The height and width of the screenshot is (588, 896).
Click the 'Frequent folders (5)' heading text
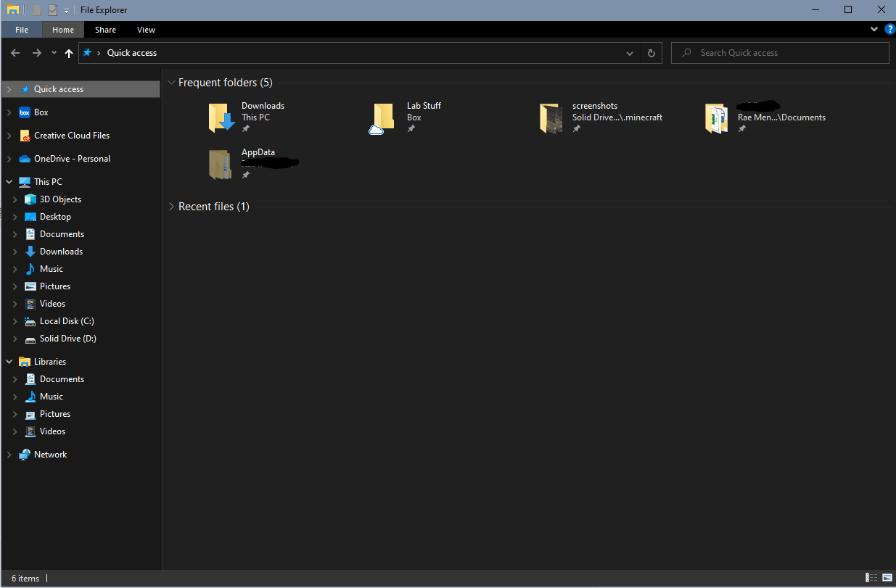226,83
